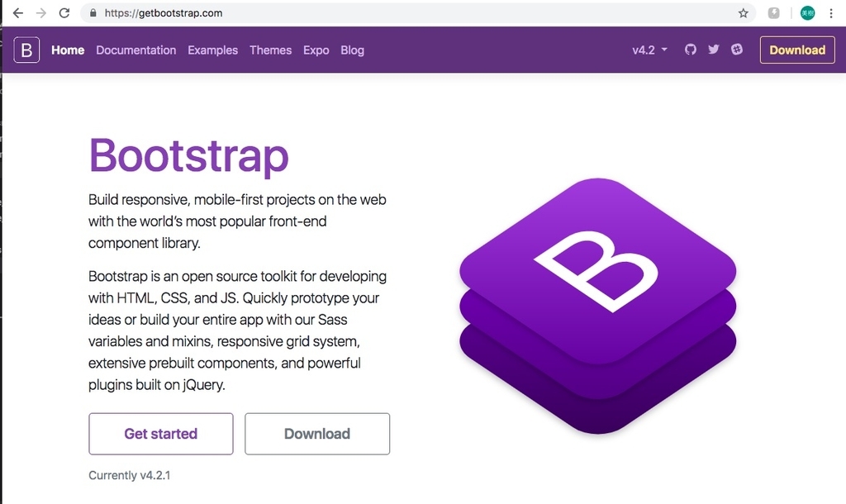This screenshot has width=846, height=504.
Task: Click the Download button below the description
Action: click(317, 434)
